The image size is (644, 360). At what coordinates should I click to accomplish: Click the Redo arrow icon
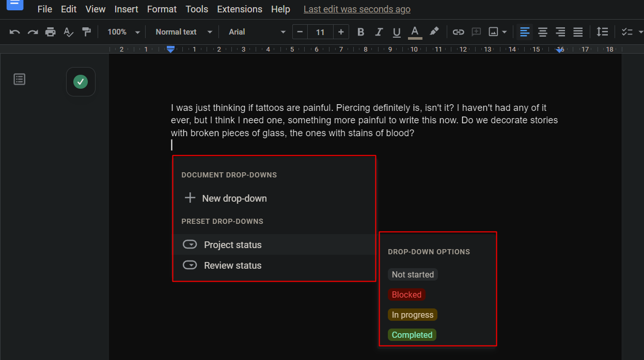(33, 32)
